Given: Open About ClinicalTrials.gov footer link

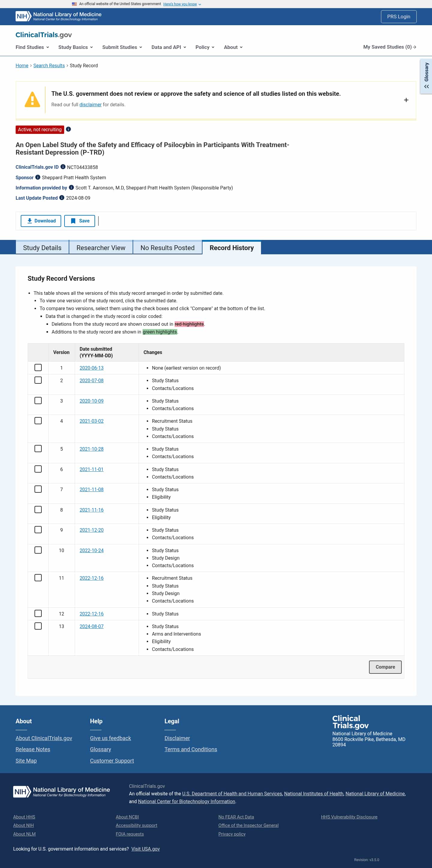Looking at the screenshot, I should 44,738.
